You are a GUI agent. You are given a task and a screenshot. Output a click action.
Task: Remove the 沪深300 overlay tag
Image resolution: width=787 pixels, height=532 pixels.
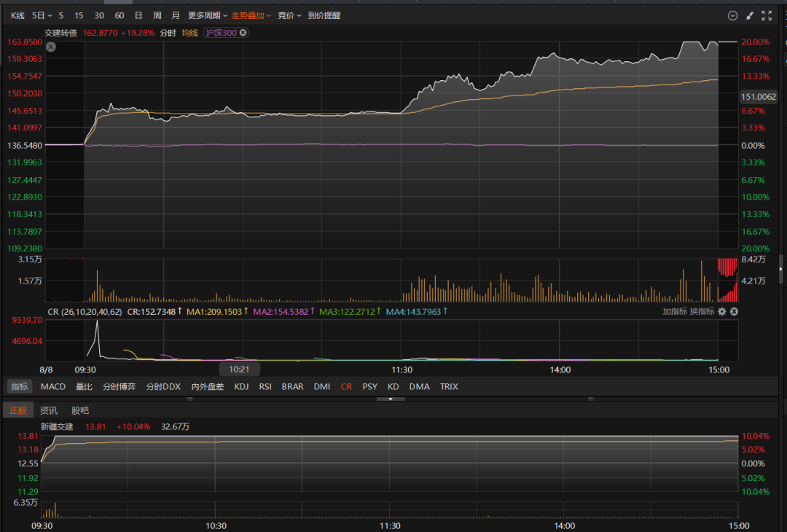point(243,33)
